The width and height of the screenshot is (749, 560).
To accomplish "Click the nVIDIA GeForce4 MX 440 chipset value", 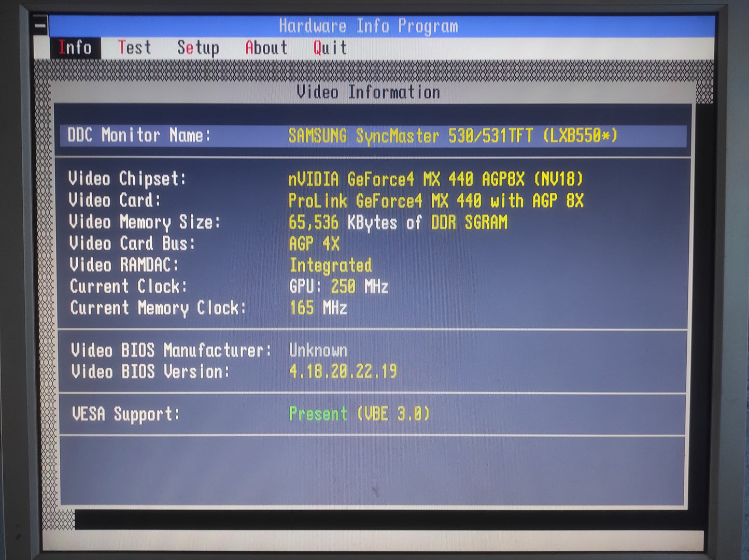I will (x=435, y=179).
